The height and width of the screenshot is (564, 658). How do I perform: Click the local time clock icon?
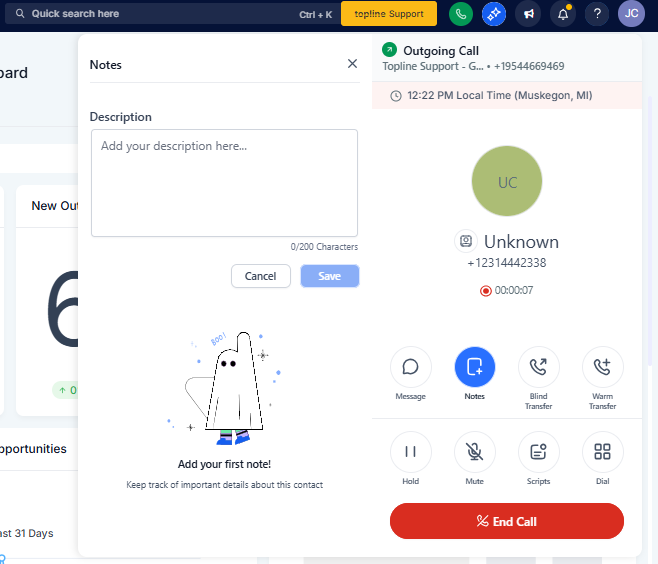click(x=396, y=96)
